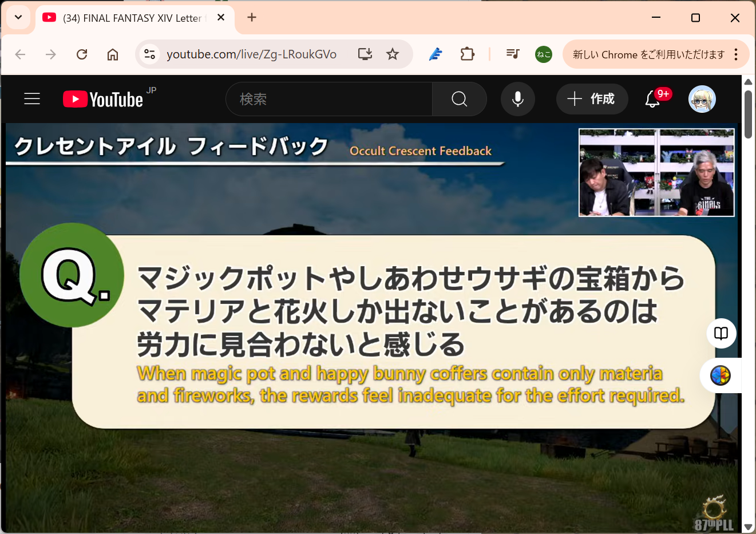This screenshot has width=756, height=534.
Task: Open the browser home page
Action: pos(113,54)
